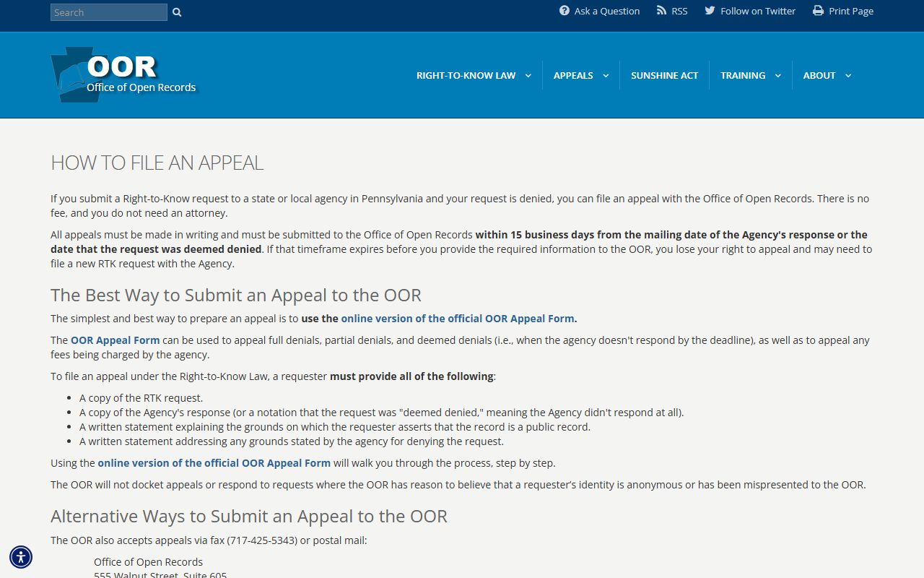Open the Training navigation item
Image resolution: width=924 pixels, height=578 pixels.
pyautogui.click(x=743, y=75)
